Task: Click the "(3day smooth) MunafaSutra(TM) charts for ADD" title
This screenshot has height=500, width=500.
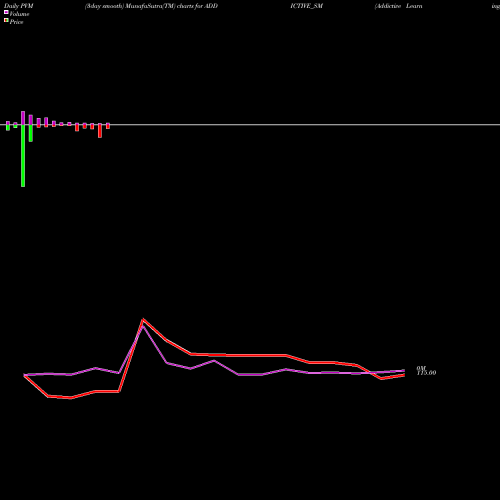Action: tap(151, 6)
